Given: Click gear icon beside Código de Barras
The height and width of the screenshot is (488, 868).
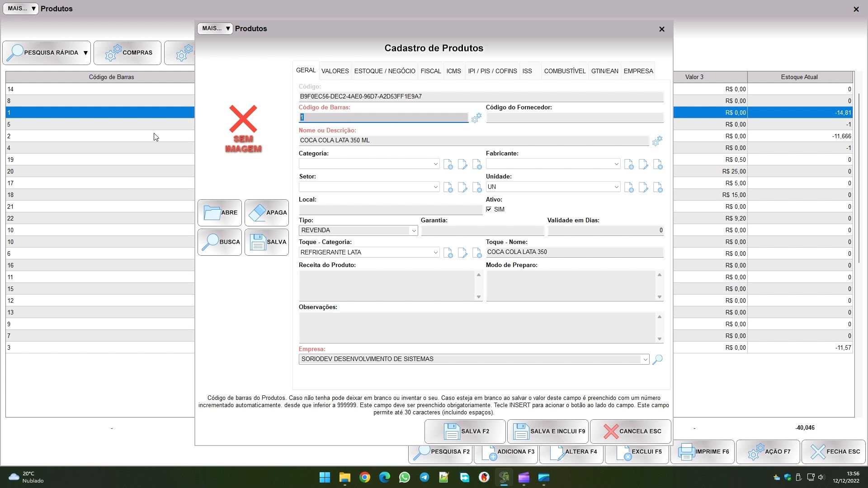Looking at the screenshot, I should (476, 118).
